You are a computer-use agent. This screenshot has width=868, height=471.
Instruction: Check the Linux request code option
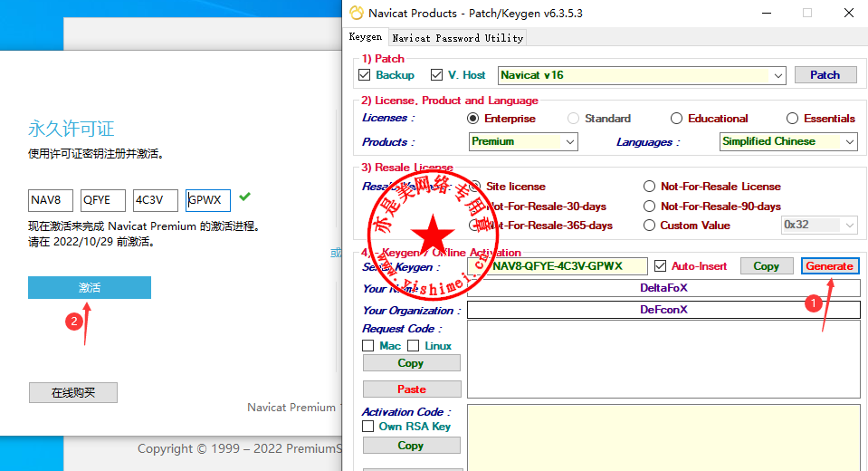pyautogui.click(x=413, y=346)
